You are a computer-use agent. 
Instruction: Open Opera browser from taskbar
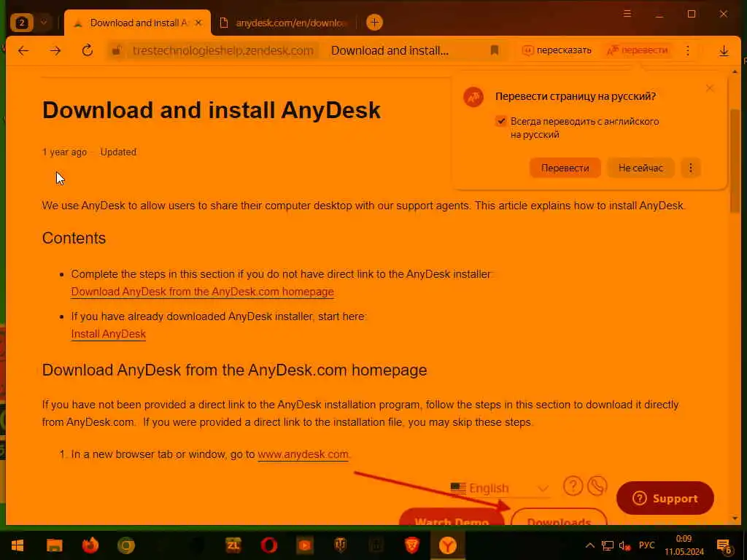269,545
